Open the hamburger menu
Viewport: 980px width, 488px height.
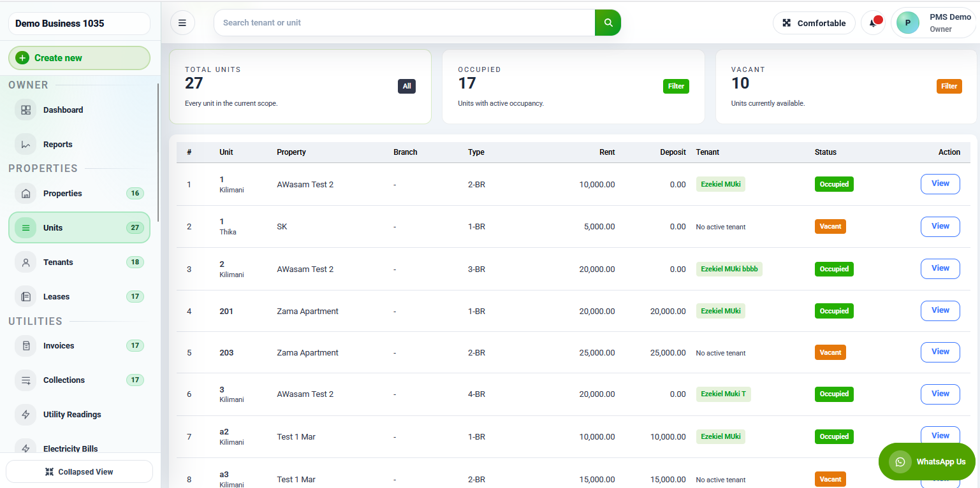(x=182, y=22)
